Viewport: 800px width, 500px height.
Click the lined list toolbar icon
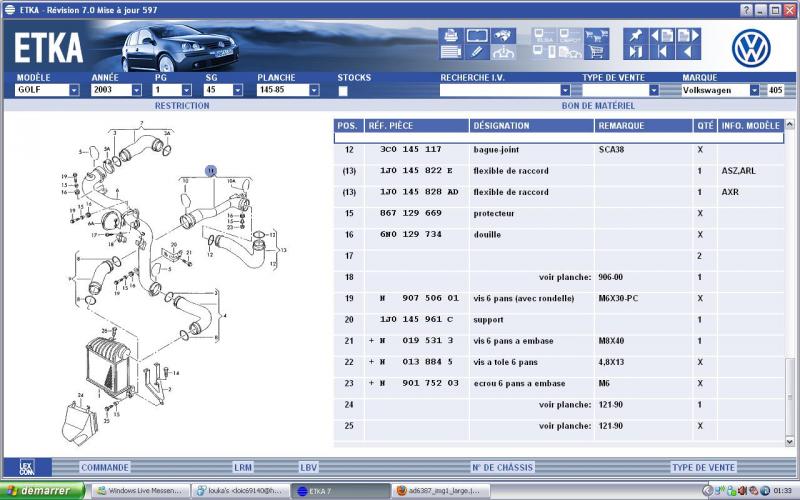[x=451, y=52]
